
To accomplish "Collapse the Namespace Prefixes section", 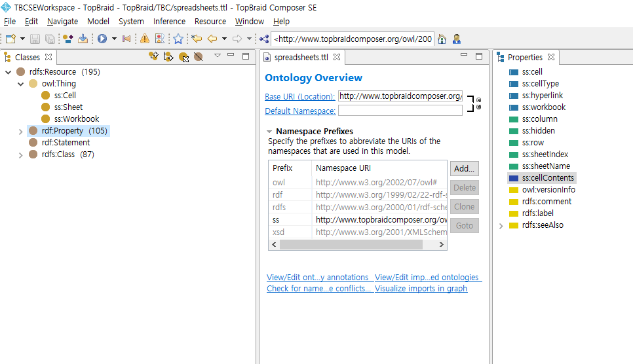I will [x=269, y=132].
